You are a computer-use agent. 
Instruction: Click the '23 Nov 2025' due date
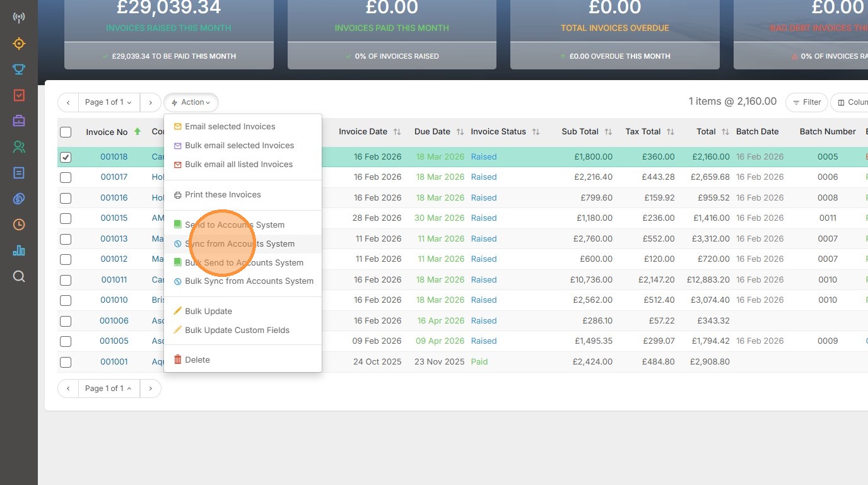(x=439, y=362)
